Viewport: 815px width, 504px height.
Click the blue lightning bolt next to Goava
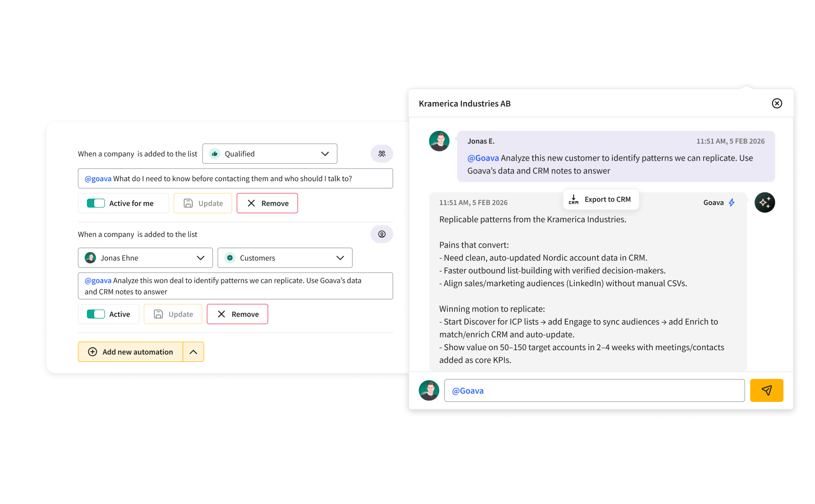[731, 203]
